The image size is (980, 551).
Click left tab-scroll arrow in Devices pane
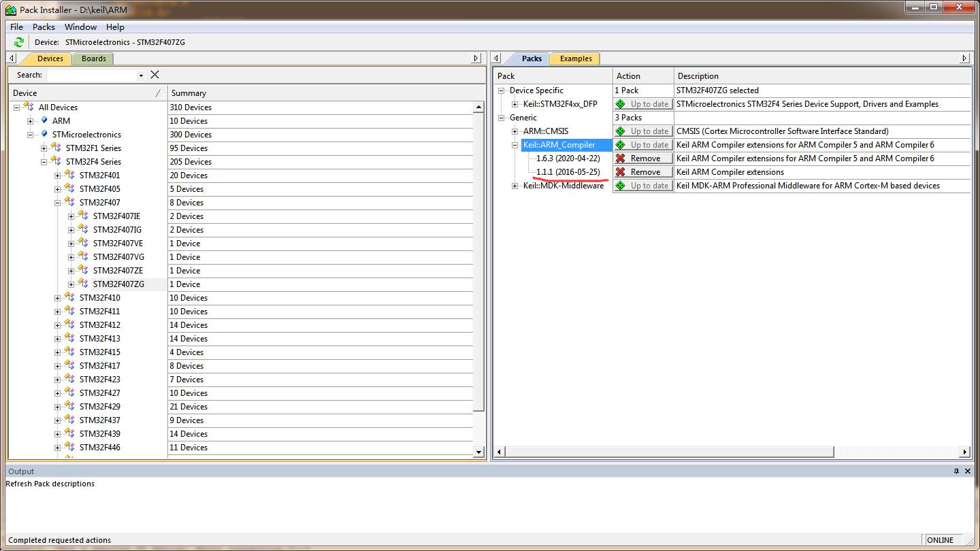12,59
